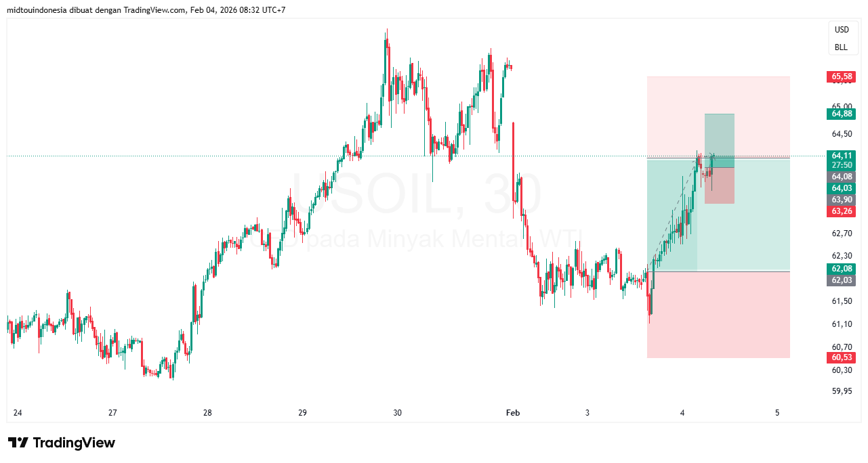Select the red 63,26 stop label
Screen dimensions: 868x463
pos(842,211)
